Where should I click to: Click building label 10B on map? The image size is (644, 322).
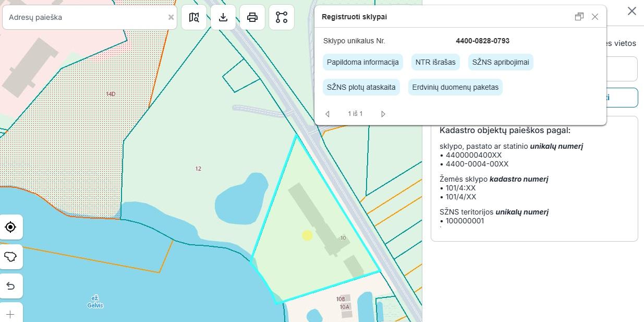pyautogui.click(x=341, y=299)
